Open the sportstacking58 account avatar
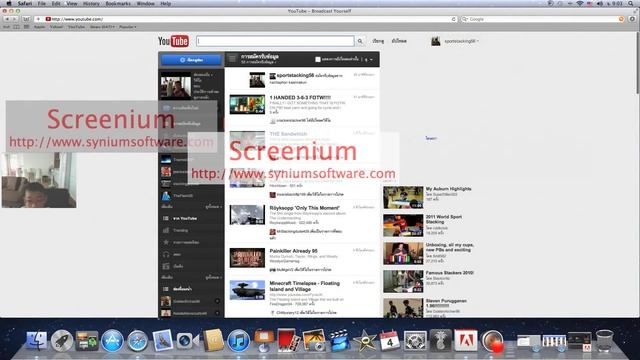 coord(436,41)
